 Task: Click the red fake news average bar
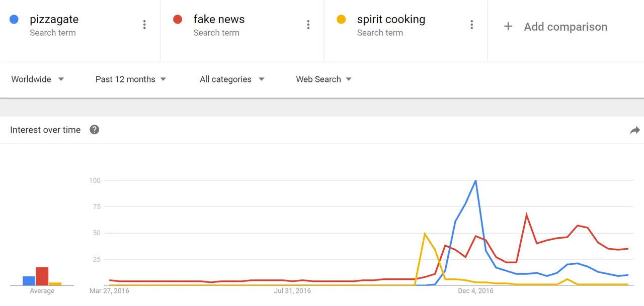[42, 276]
